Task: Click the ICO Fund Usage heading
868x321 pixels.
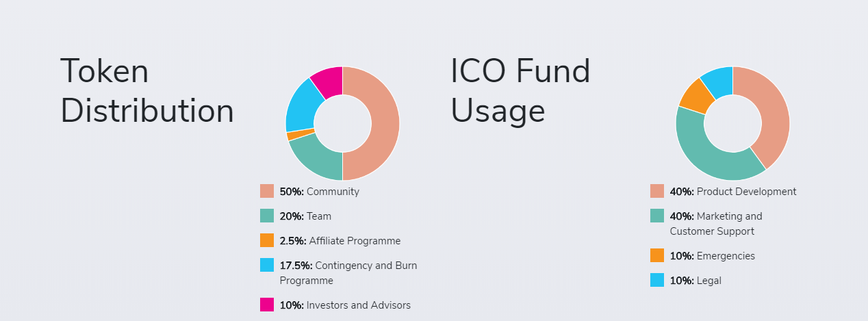Action: coord(520,91)
